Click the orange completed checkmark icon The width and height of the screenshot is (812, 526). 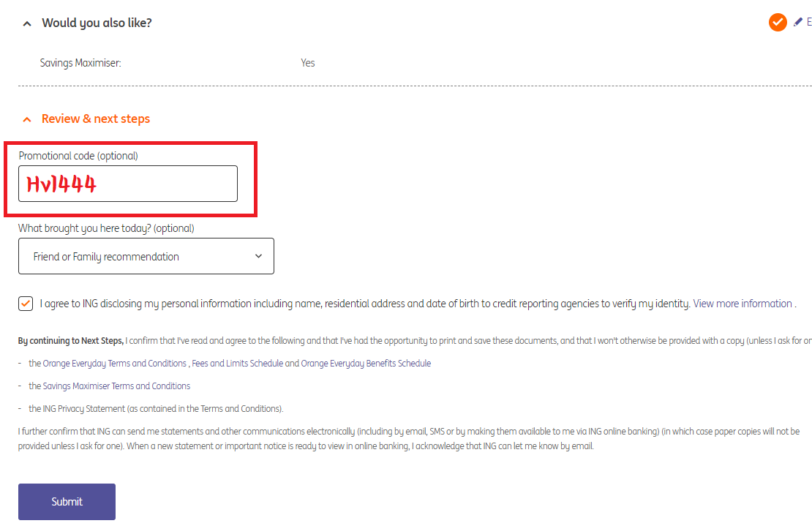point(778,22)
